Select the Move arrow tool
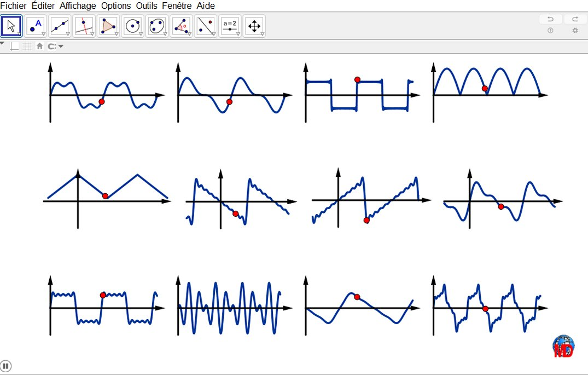 point(11,25)
